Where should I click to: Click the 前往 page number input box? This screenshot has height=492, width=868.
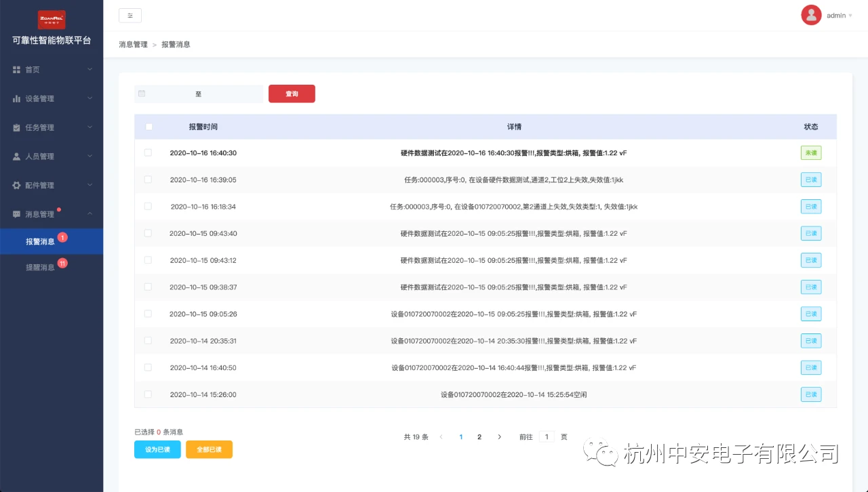point(547,437)
